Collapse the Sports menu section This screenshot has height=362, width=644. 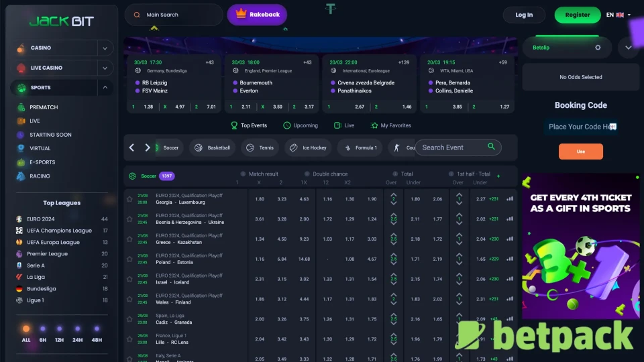[x=105, y=88]
